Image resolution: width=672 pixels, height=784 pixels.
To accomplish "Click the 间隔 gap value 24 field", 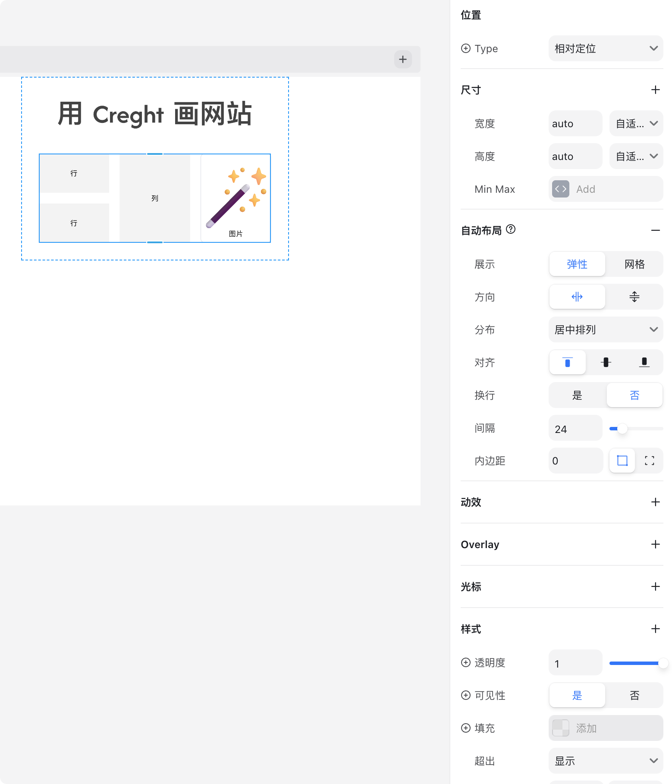I will click(x=575, y=428).
